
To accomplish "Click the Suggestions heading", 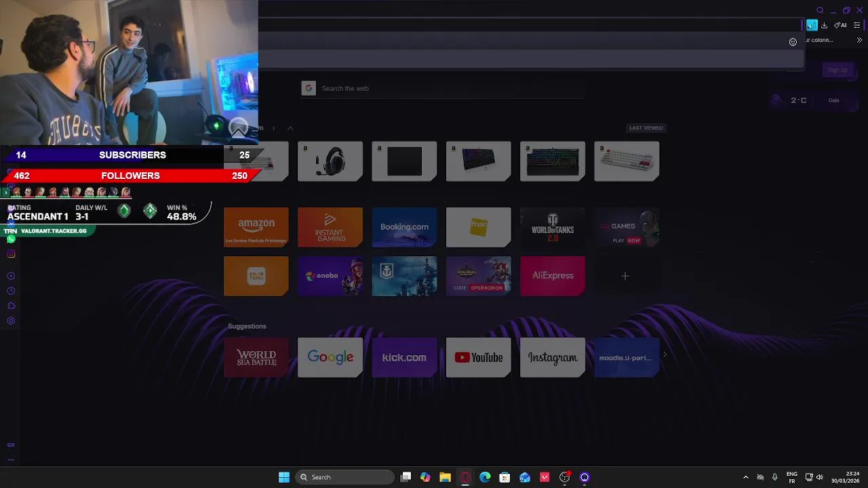I will [247, 326].
